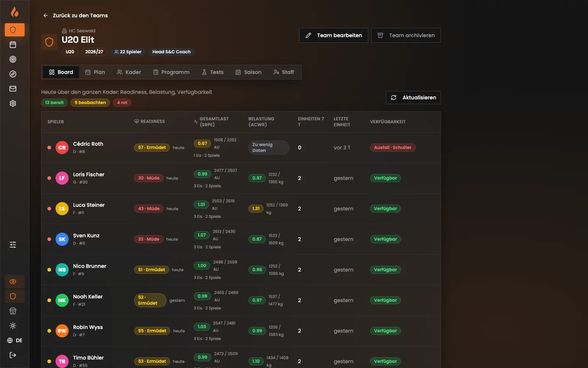Click the Gesamtlast (SRPE) column header
588x368 pixels.
211,122
